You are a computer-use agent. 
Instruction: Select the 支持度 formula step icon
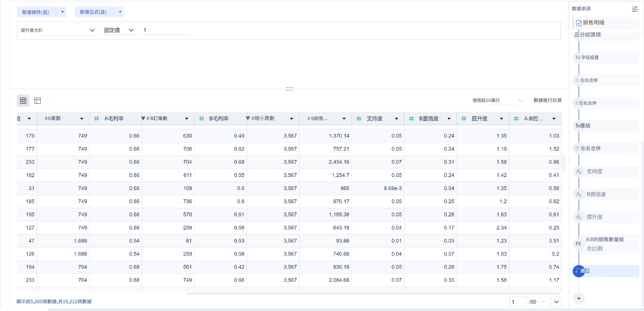tap(579, 171)
